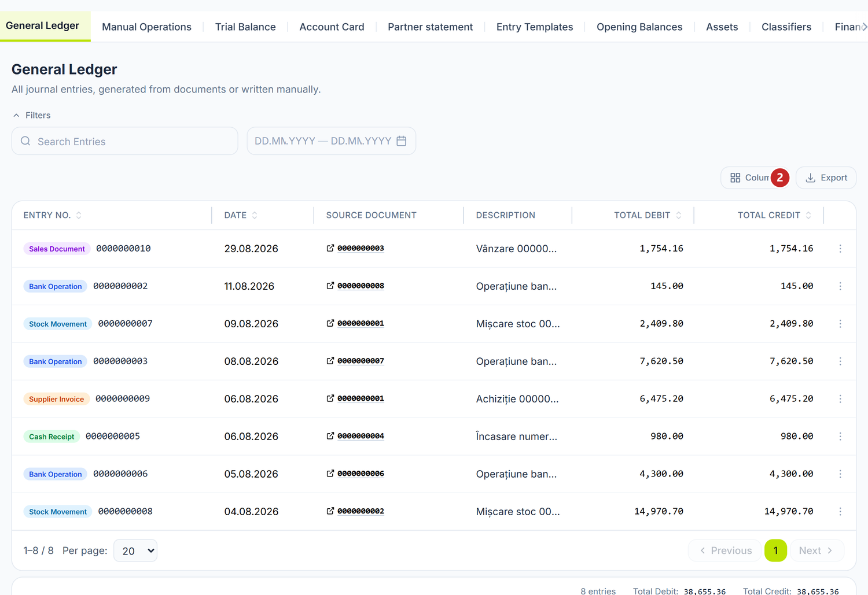Viewport: 868px width, 595px height.
Task: Export the ledger entries
Action: coord(826,178)
